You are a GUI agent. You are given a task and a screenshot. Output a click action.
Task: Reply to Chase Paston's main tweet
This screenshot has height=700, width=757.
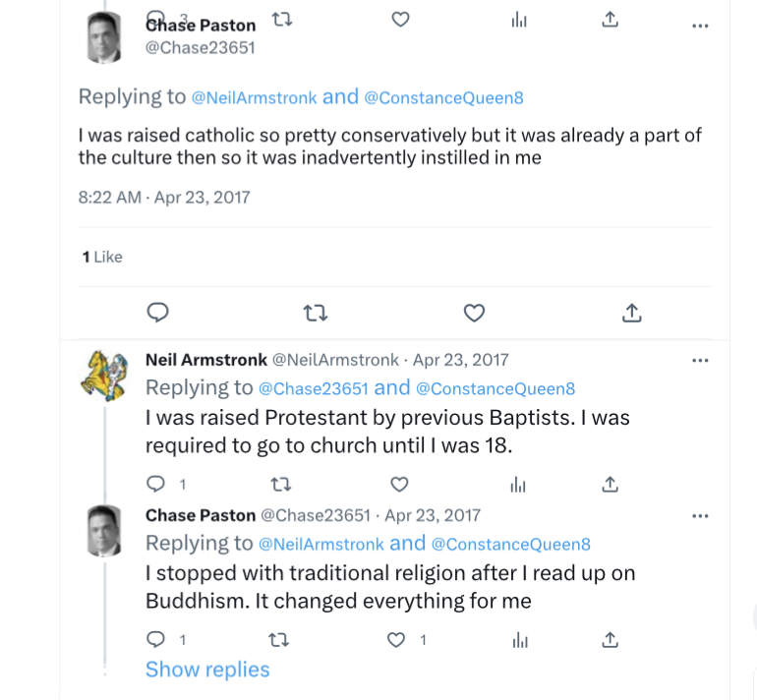coord(157,313)
